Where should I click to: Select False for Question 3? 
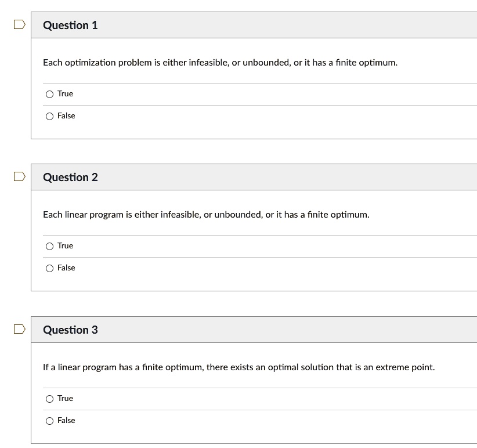[49, 420]
